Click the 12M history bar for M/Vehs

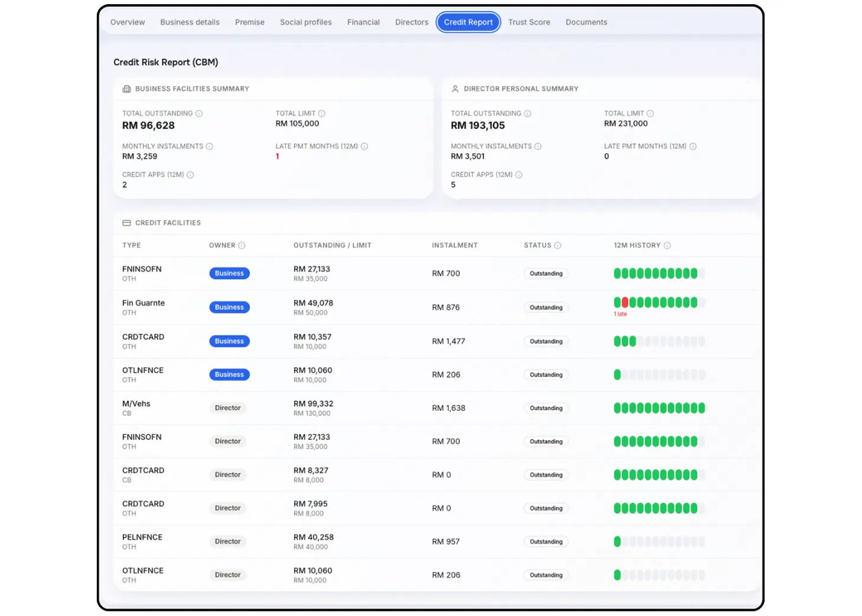tap(659, 408)
